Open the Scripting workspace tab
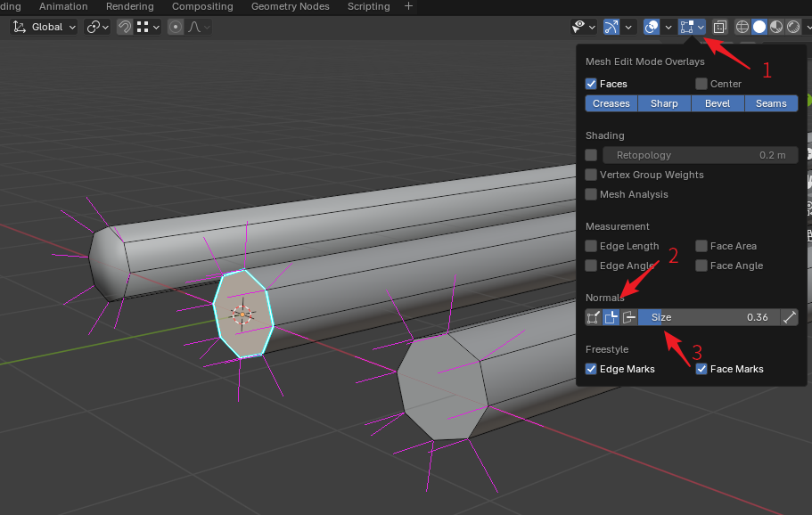 [369, 6]
